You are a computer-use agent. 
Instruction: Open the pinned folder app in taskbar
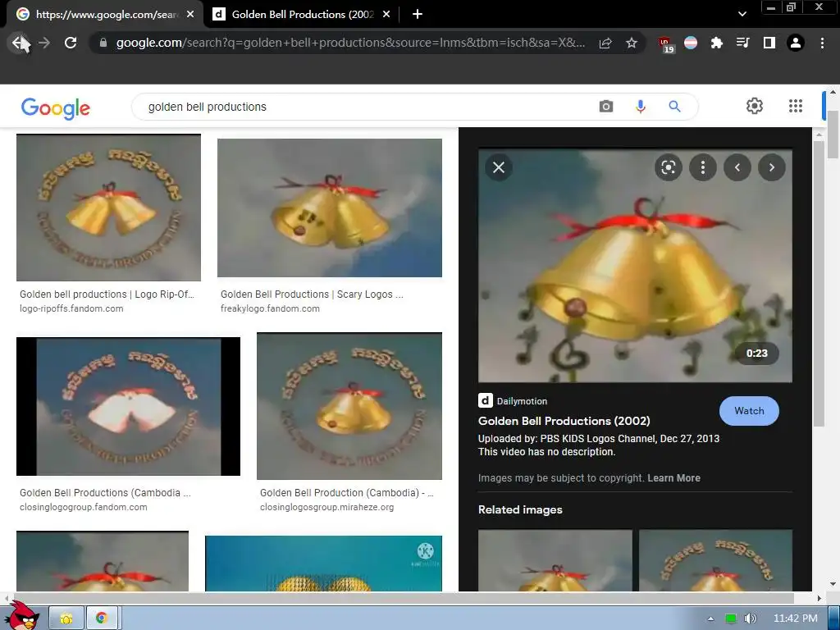point(66,619)
